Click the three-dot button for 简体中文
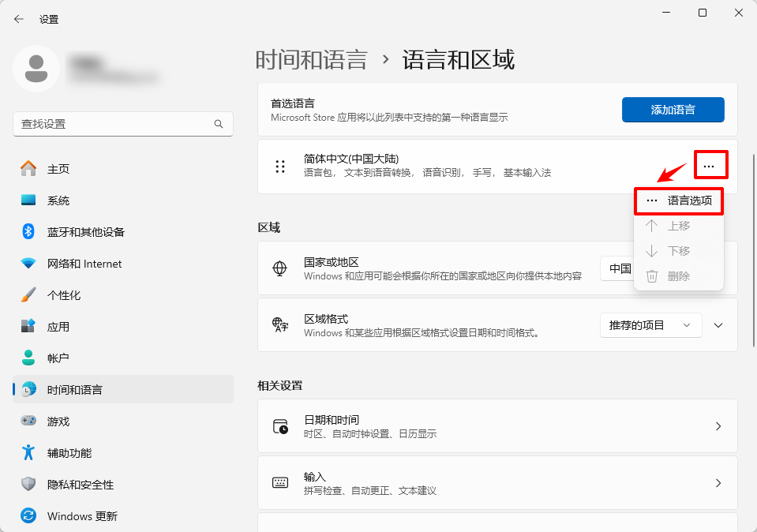Screen dimensions: 757x532 coord(709,167)
